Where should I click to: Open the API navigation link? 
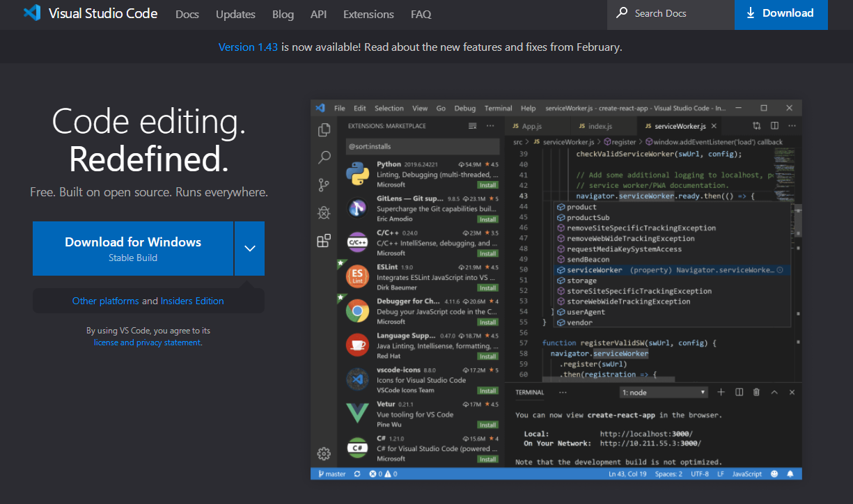(318, 14)
